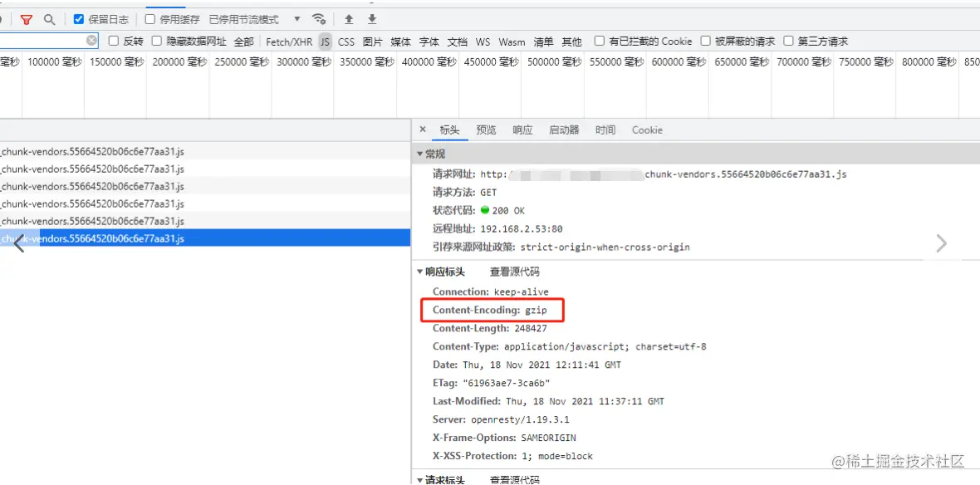The height and width of the screenshot is (485, 980).
Task: Switch to the 时间 tab
Action: (605, 130)
